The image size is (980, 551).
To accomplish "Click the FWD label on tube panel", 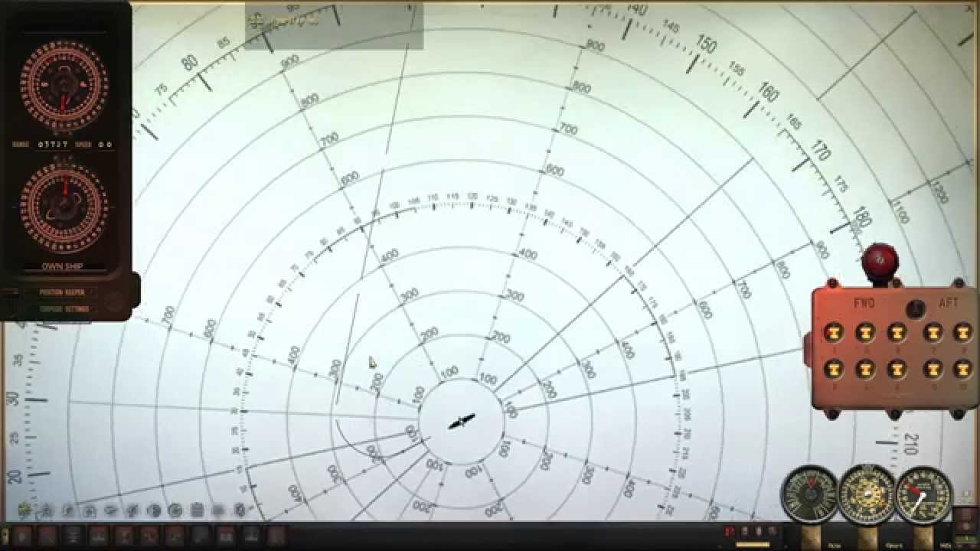I will (x=864, y=304).
